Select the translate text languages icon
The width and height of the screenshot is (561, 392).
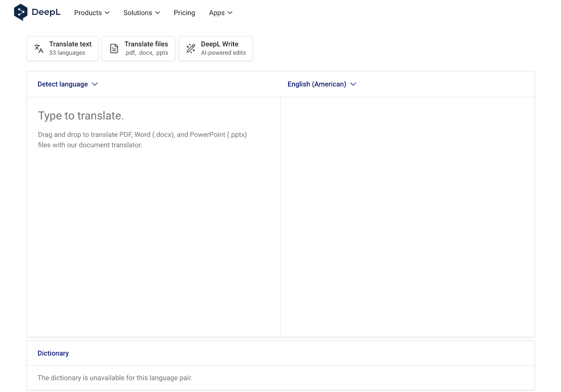39,48
